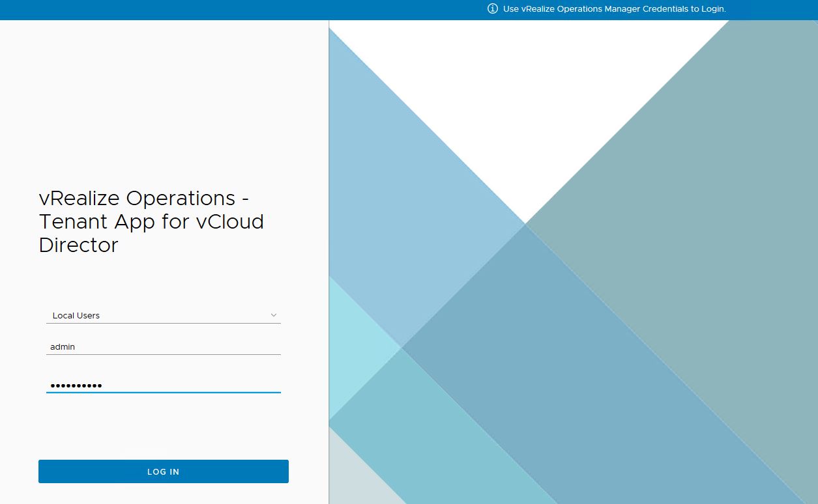Open the Local Users authentication dropdown
This screenshot has height=504, width=818.
pos(164,315)
